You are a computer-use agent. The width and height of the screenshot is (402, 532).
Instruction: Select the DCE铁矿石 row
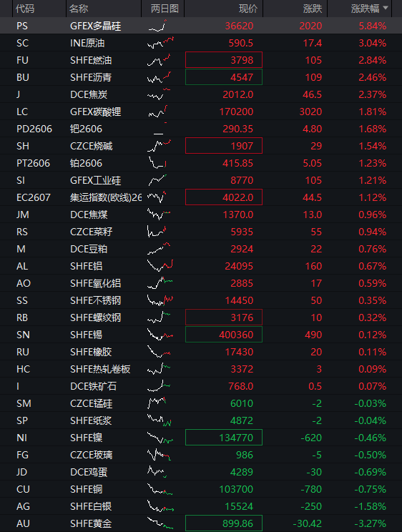point(201,385)
